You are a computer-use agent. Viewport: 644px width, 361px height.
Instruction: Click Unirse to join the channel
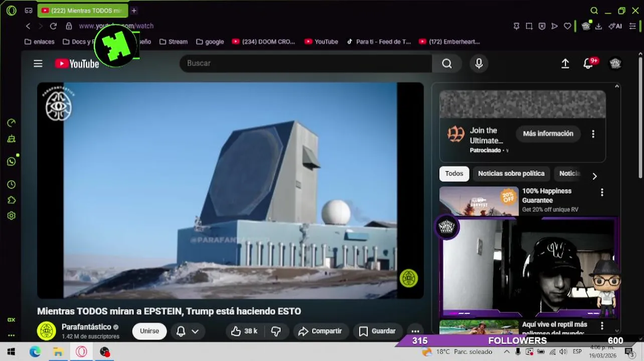[x=149, y=331]
